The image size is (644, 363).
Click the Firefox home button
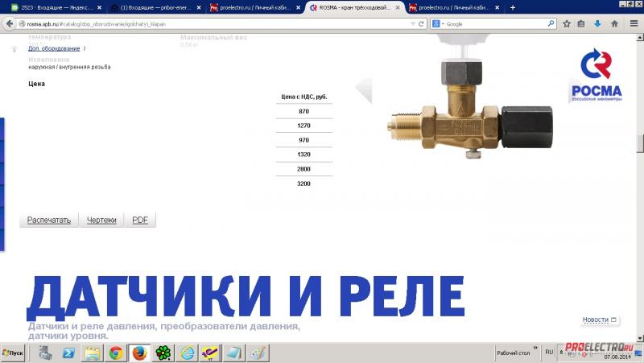point(613,24)
